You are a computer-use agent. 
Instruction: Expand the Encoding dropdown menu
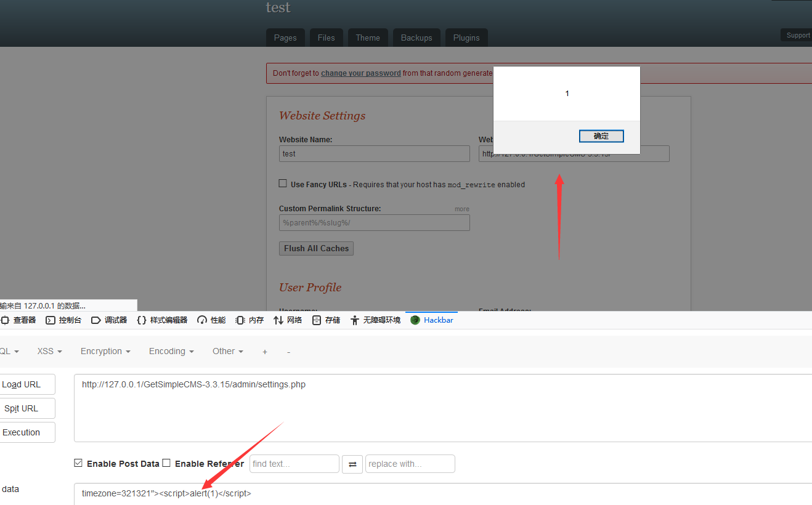[171, 351]
